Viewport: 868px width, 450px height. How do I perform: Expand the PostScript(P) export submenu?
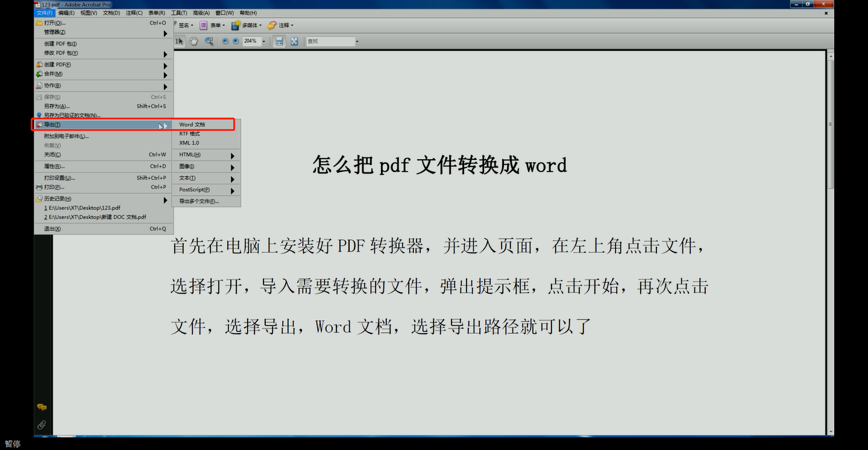pos(207,190)
